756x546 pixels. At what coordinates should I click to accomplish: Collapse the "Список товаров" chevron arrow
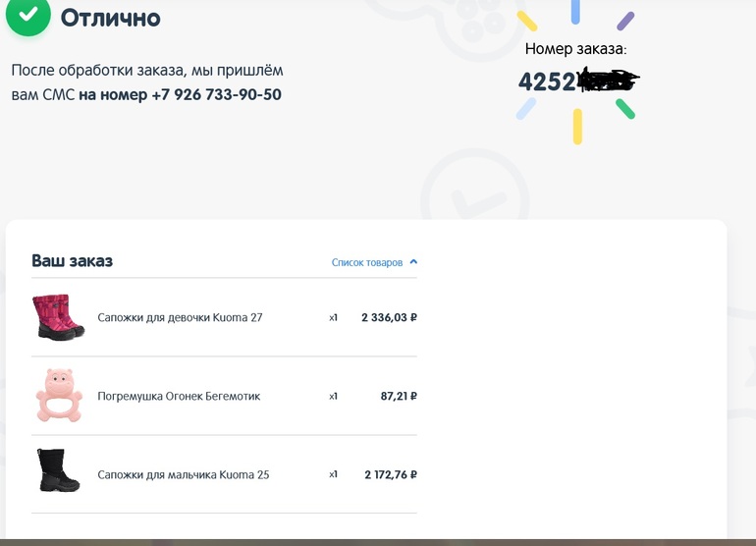coord(413,262)
